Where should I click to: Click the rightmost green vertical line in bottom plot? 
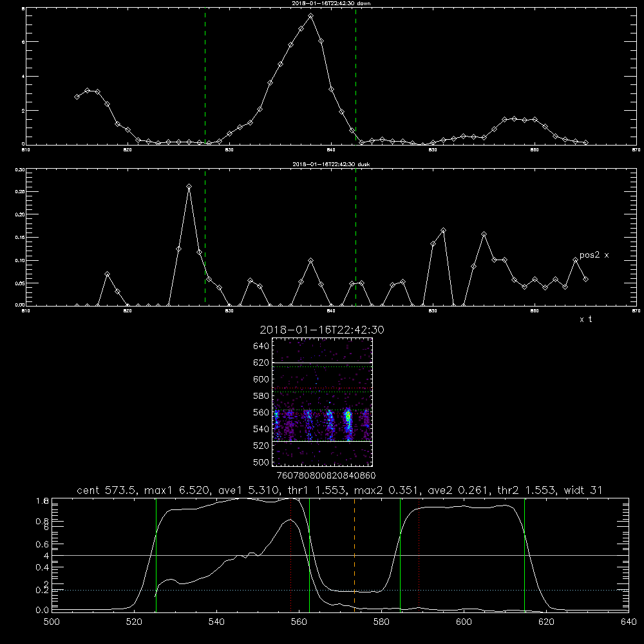click(524, 554)
